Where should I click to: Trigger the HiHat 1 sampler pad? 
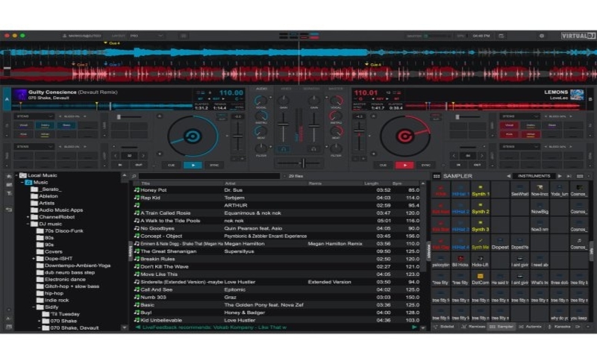click(460, 191)
